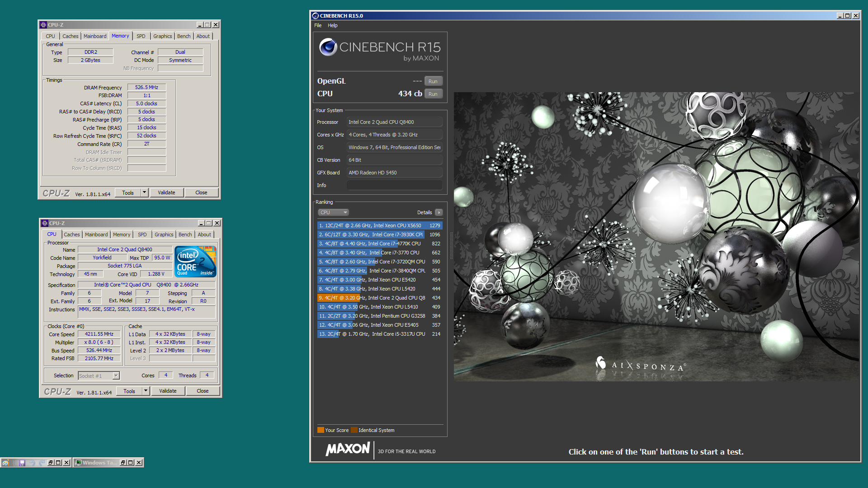Click title icon of CPU-Z Processor window

[44, 223]
